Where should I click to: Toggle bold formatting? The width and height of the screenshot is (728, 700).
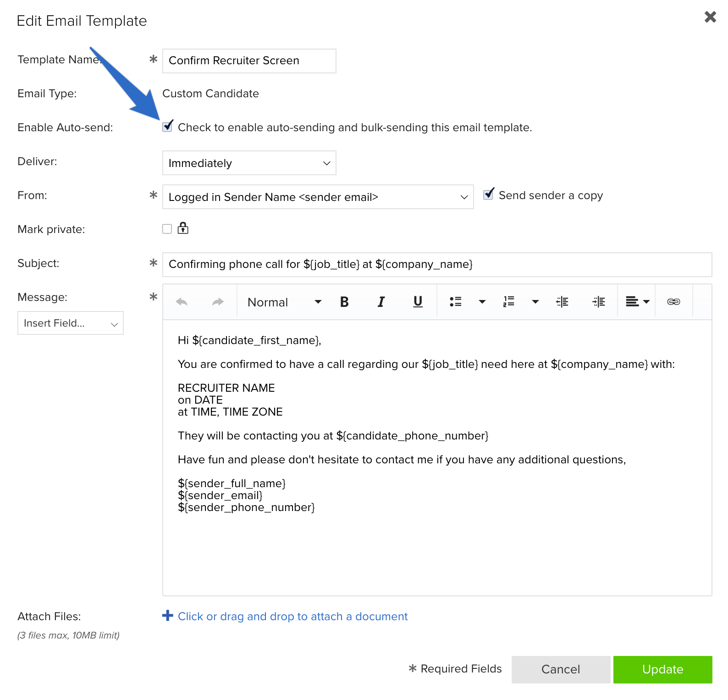pyautogui.click(x=344, y=302)
